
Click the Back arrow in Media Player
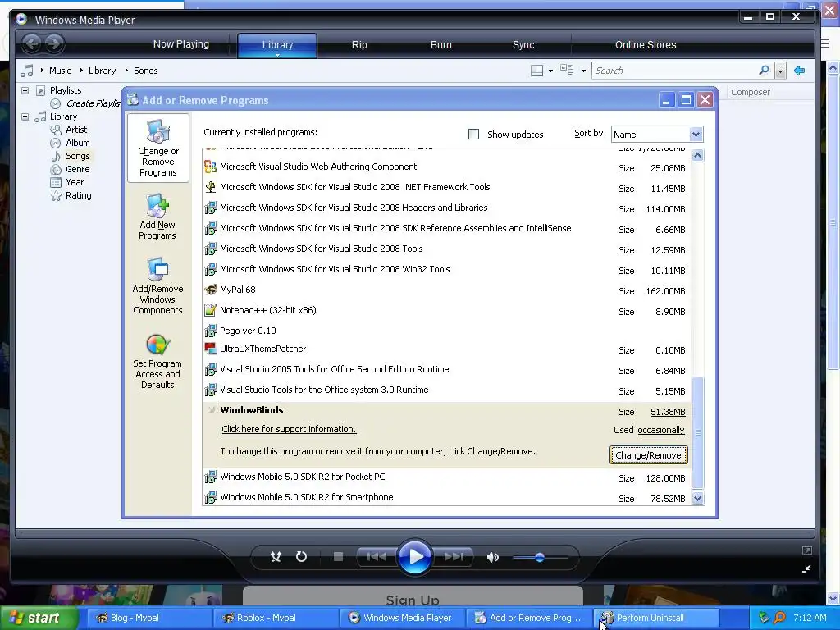[32, 43]
